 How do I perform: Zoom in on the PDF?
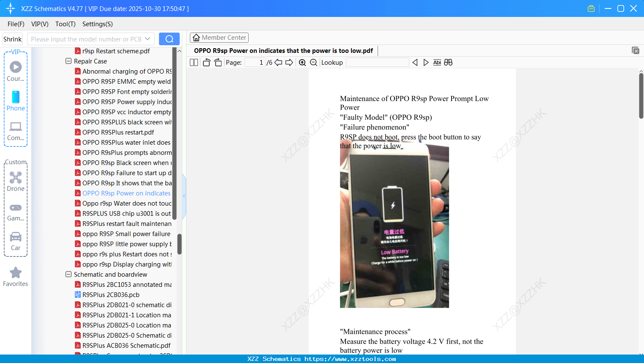coord(302,63)
